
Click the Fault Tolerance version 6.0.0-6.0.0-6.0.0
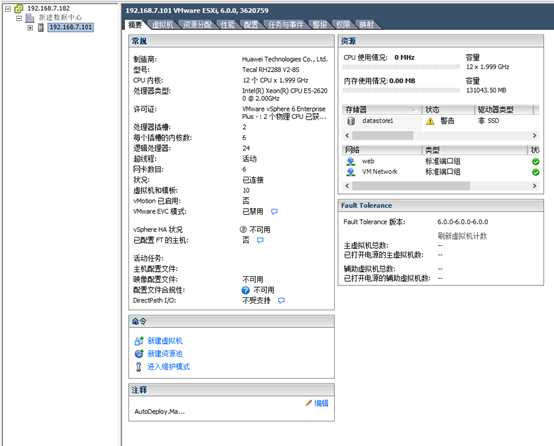pyautogui.click(x=462, y=222)
